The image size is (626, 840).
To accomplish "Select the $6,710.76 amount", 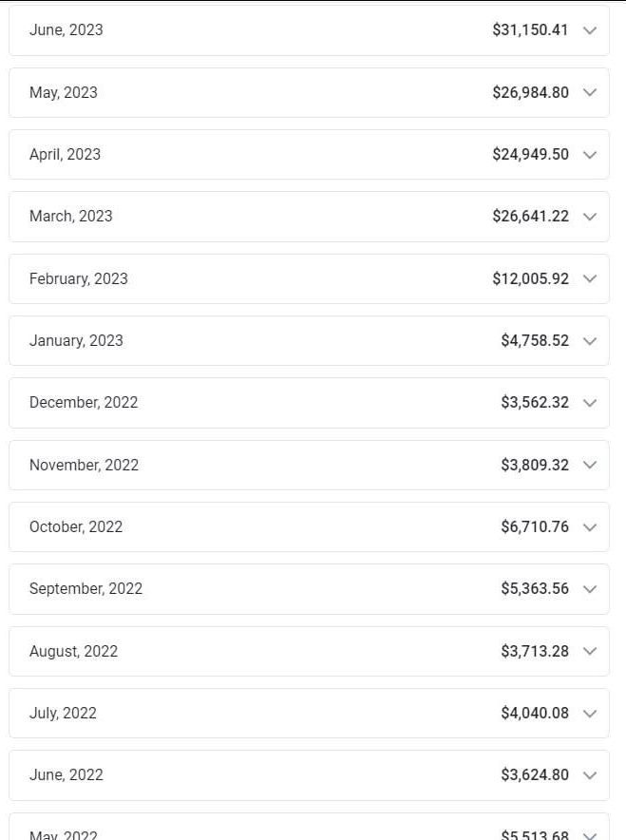I will tap(535, 526).
